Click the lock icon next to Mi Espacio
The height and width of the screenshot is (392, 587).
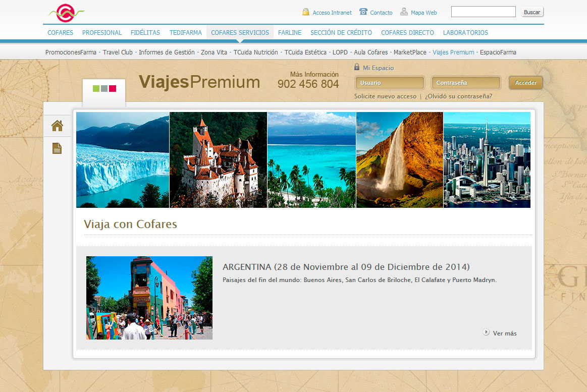[357, 68]
